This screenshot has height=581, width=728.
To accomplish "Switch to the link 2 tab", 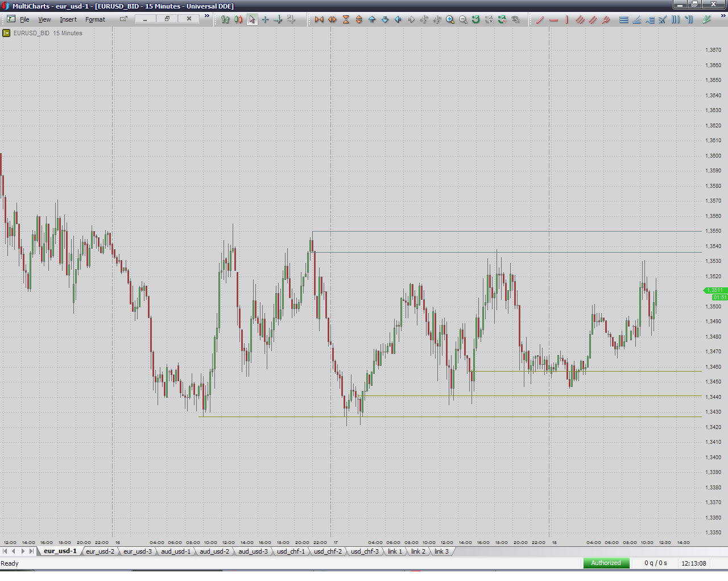I will click(418, 551).
